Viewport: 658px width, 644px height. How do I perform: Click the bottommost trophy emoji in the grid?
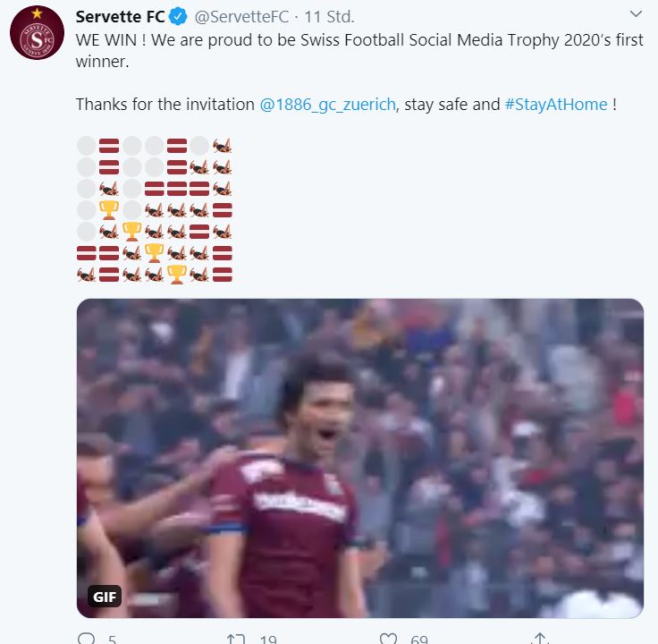pyautogui.click(x=176, y=274)
